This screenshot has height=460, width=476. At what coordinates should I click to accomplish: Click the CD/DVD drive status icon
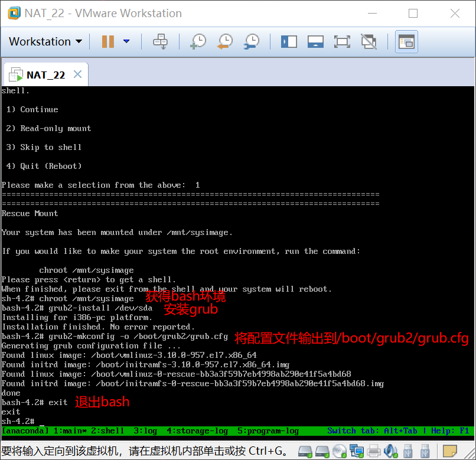pos(340,452)
